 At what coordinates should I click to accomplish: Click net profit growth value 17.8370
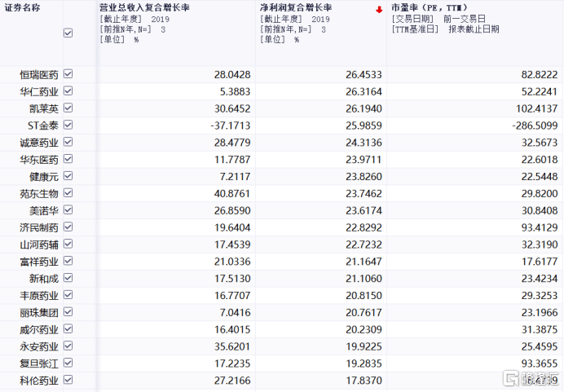[364, 381]
